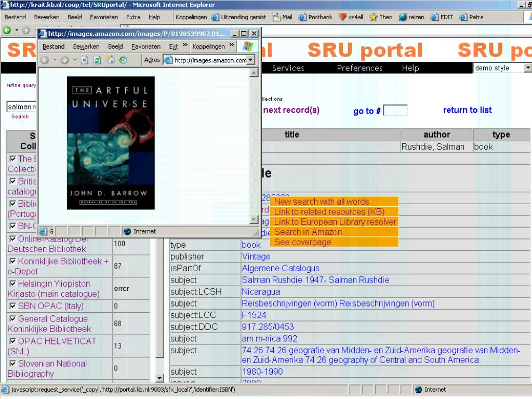This screenshot has width=532, height=399.
Task: Uncheck the first 'The E…' collection checkbox
Action: [x=12, y=159]
